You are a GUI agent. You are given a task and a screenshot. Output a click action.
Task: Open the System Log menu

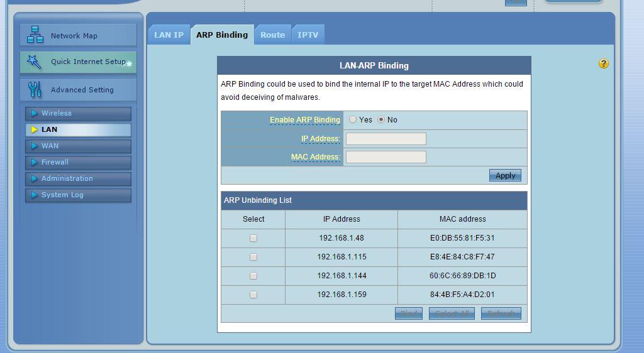pyautogui.click(x=78, y=195)
